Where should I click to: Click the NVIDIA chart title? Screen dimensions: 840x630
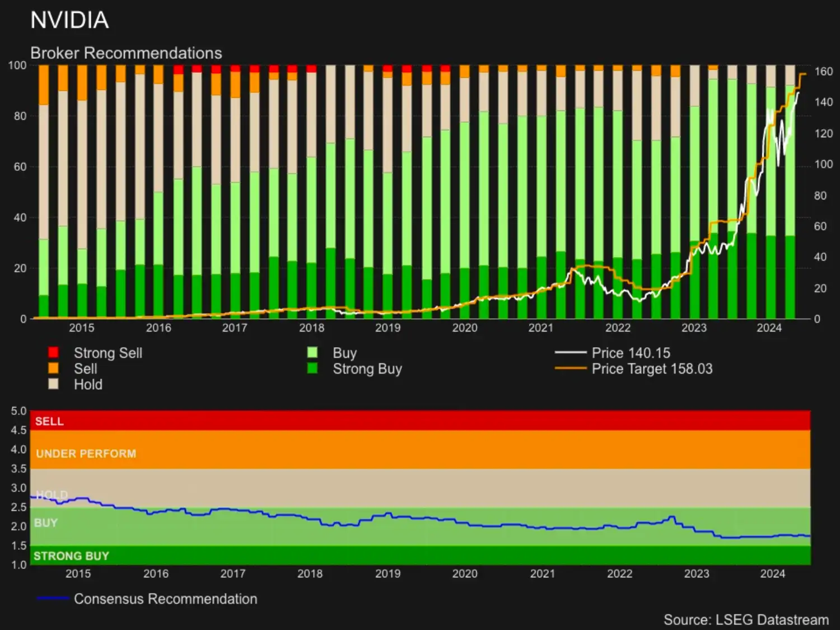69,20
